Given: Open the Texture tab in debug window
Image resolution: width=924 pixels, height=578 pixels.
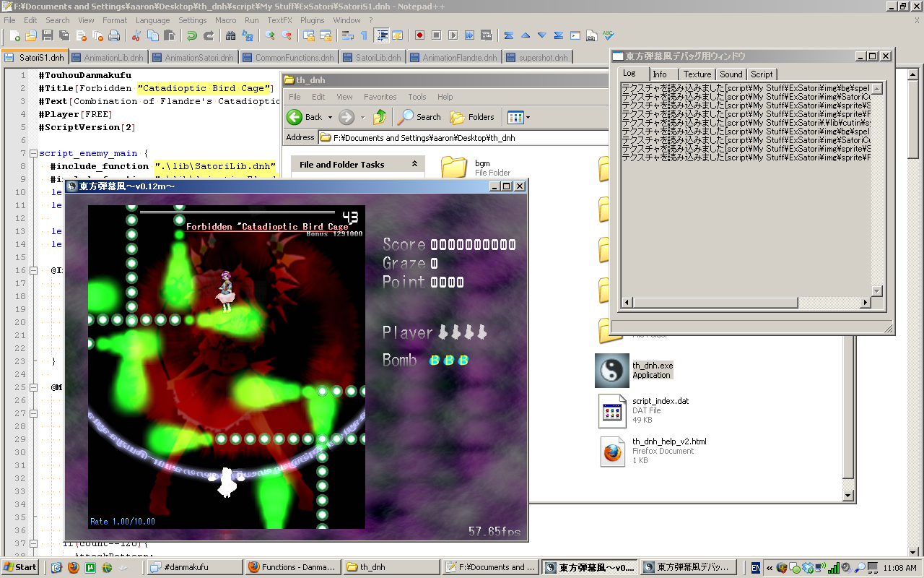Looking at the screenshot, I should (x=697, y=74).
